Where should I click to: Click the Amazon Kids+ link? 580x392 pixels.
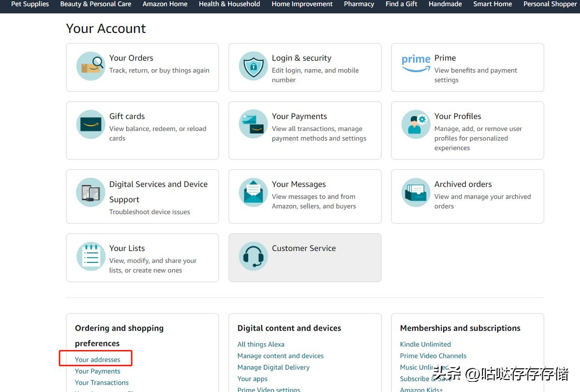[x=421, y=389]
